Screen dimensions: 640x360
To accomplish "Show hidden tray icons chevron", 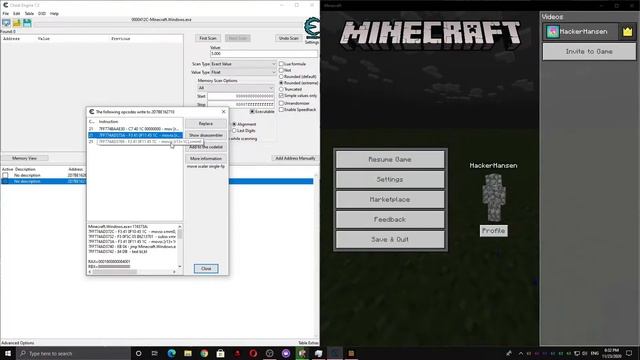I will click(x=520, y=353).
